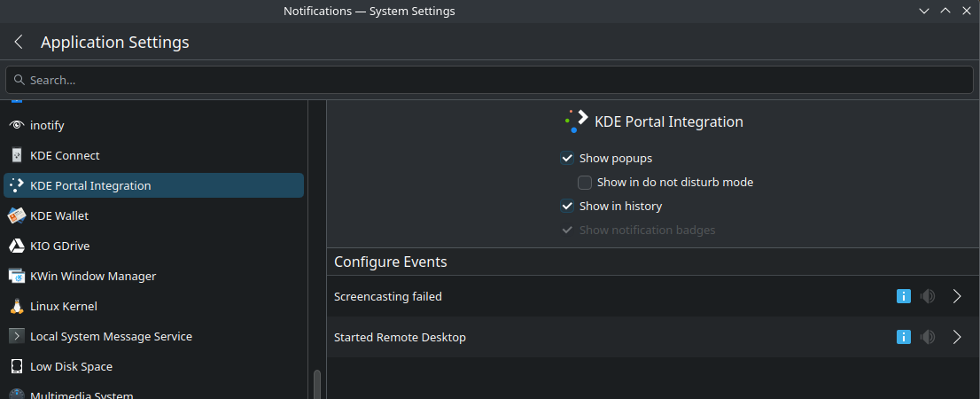The width and height of the screenshot is (980, 399).
Task: Click sound icon for Started Remote Desktop
Action: tap(928, 337)
